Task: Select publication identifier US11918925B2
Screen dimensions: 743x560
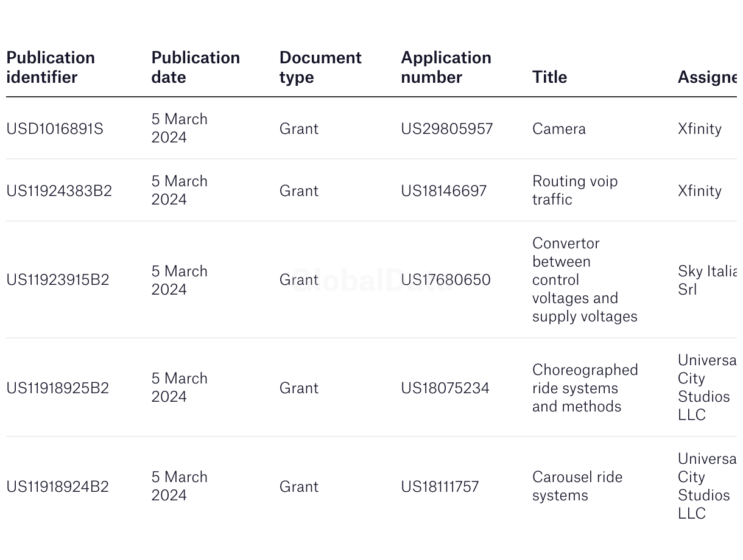Action: (x=58, y=388)
